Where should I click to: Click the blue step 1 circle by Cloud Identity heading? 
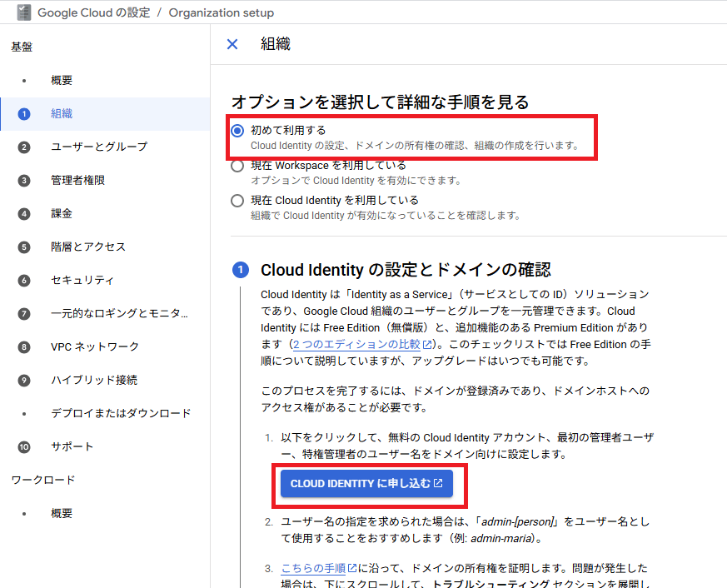pyautogui.click(x=240, y=270)
